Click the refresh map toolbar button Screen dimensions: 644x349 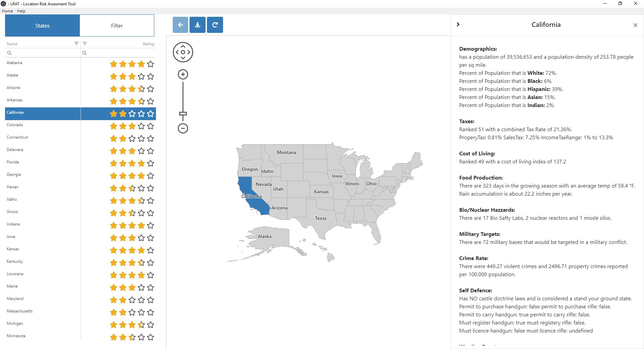[x=215, y=25]
